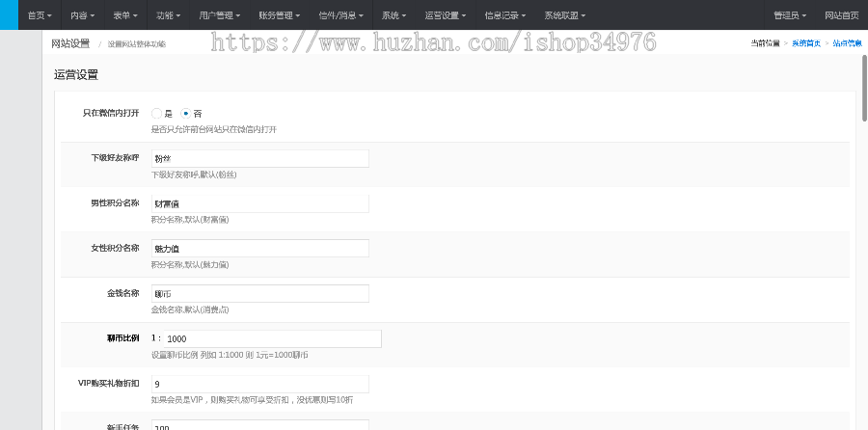Click the 系统首页 breadcrumb link

[806, 43]
